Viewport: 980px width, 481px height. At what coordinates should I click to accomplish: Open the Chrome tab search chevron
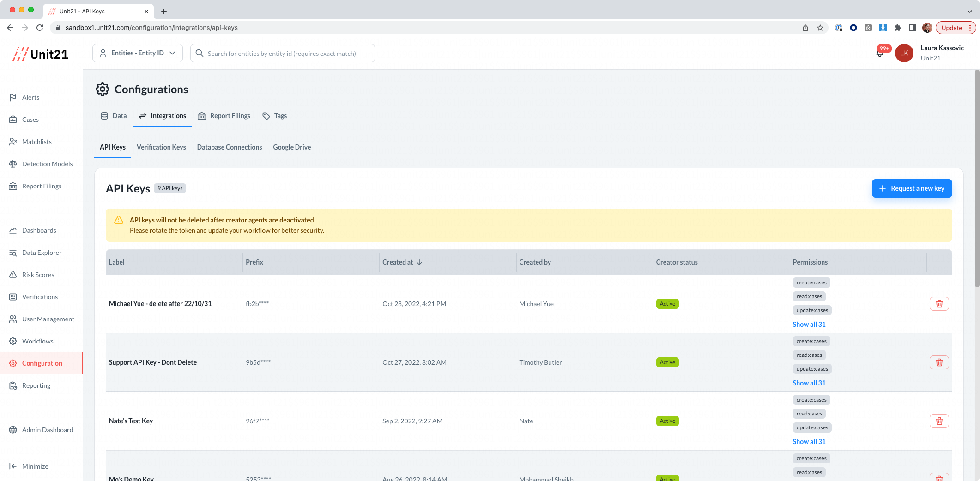tap(969, 12)
